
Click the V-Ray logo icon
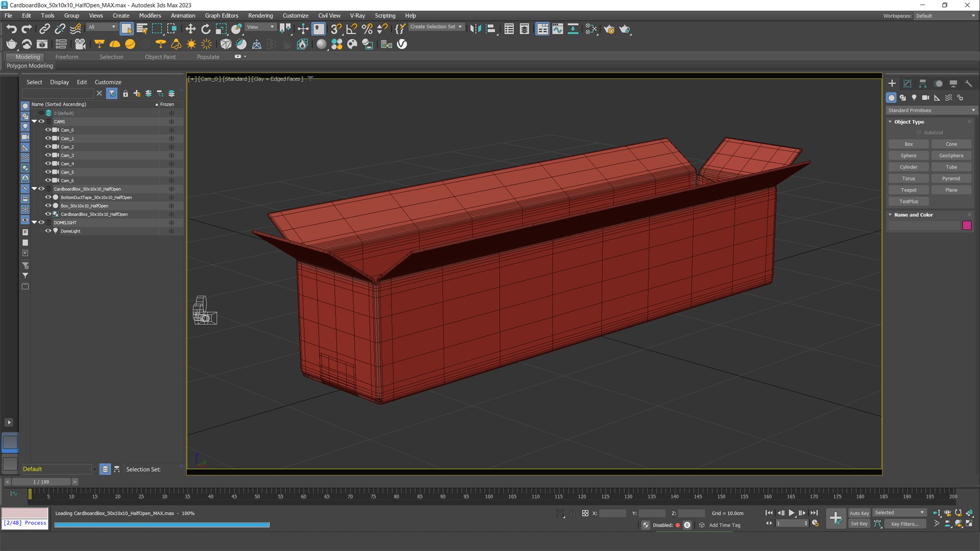(402, 44)
